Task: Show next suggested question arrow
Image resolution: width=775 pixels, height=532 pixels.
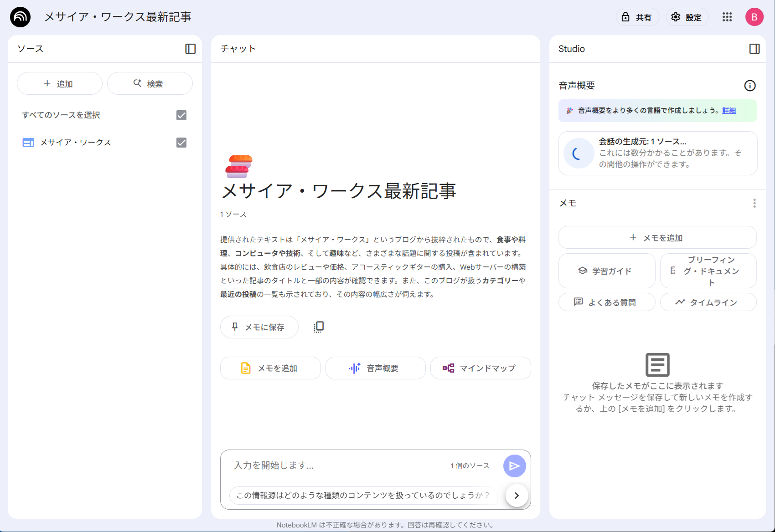Action: tap(517, 496)
